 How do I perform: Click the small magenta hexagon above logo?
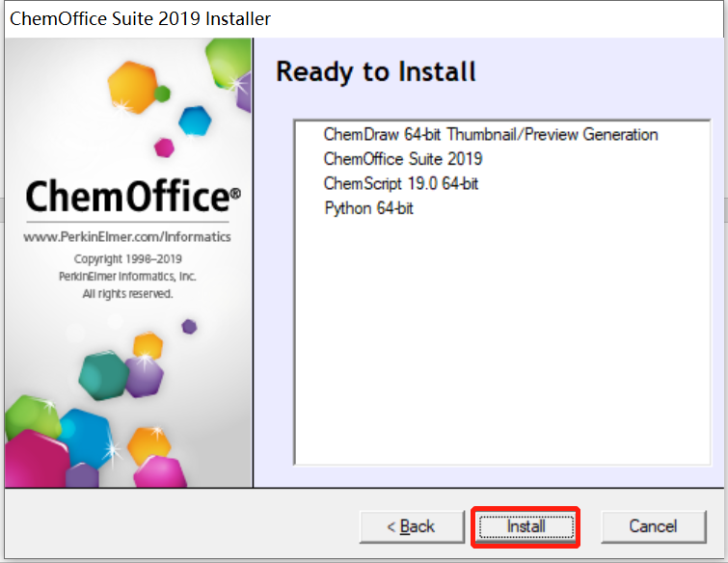pos(164,147)
